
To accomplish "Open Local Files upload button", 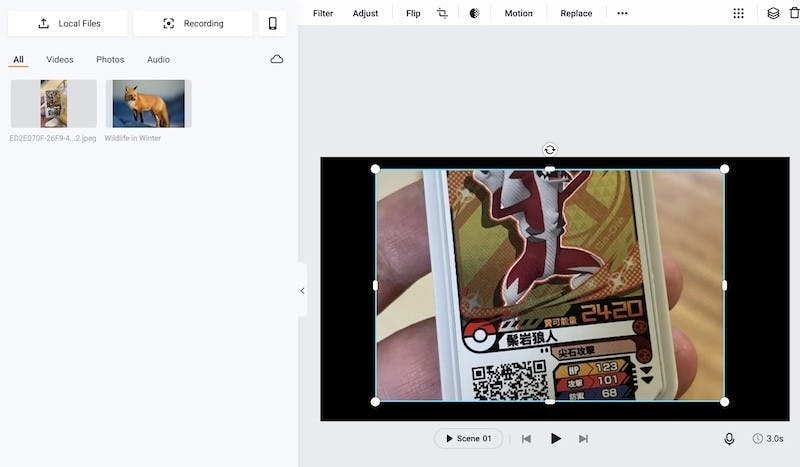I will [68, 23].
